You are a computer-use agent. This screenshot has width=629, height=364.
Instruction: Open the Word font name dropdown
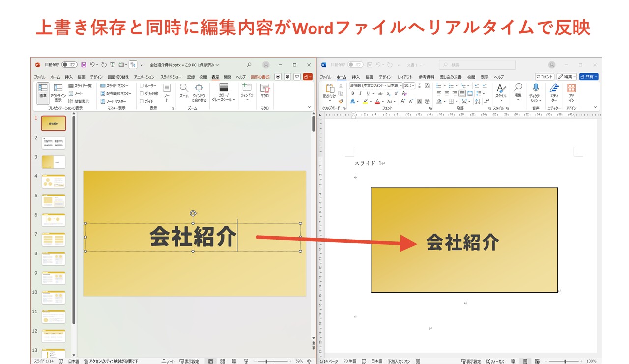[400, 85]
